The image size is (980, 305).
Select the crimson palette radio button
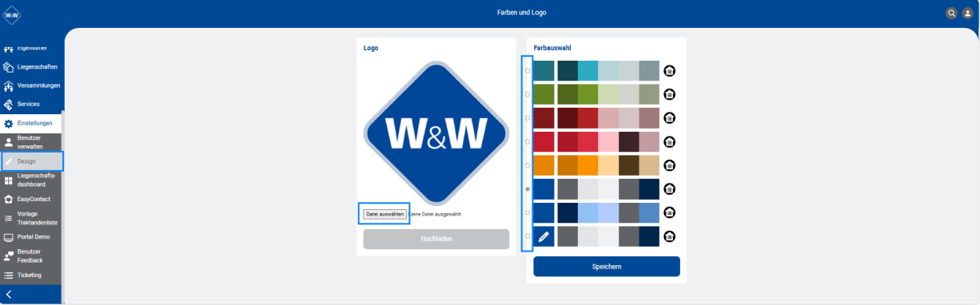[x=527, y=141]
